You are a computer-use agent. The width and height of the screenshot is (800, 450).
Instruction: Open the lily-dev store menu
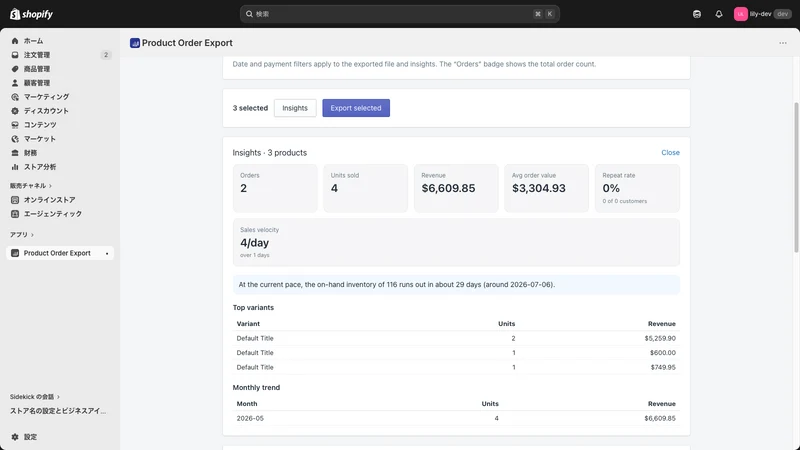pos(762,14)
